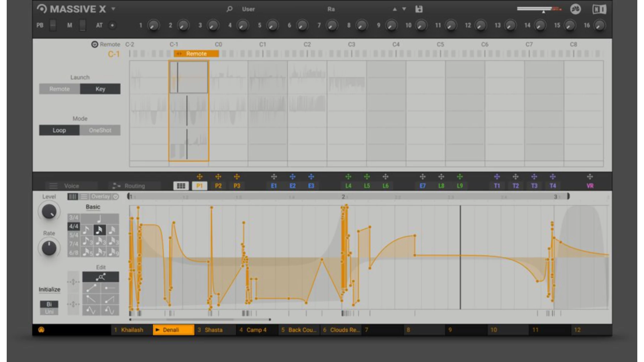Screen dimensions: 644x362
Task: Save preset with the floppy disk icon
Action: [x=419, y=9]
